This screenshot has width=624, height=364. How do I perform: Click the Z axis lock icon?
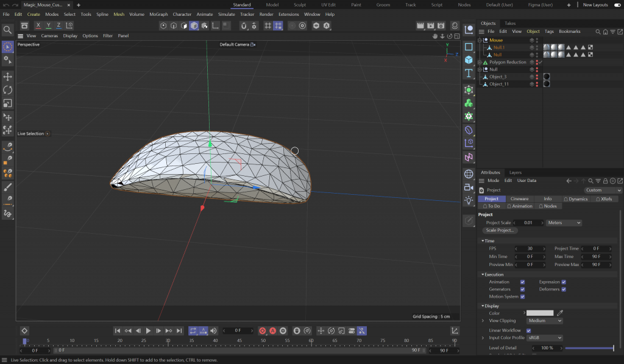(58, 26)
